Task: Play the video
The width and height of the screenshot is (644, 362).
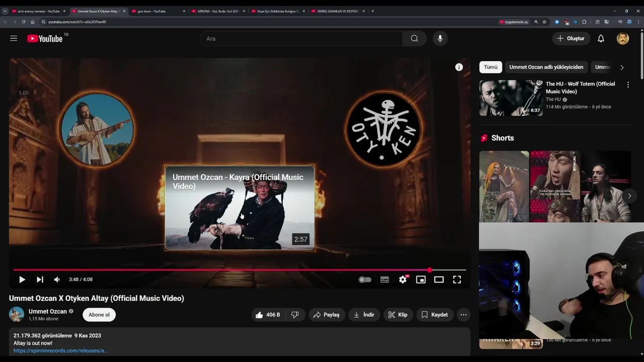Action: point(22,280)
